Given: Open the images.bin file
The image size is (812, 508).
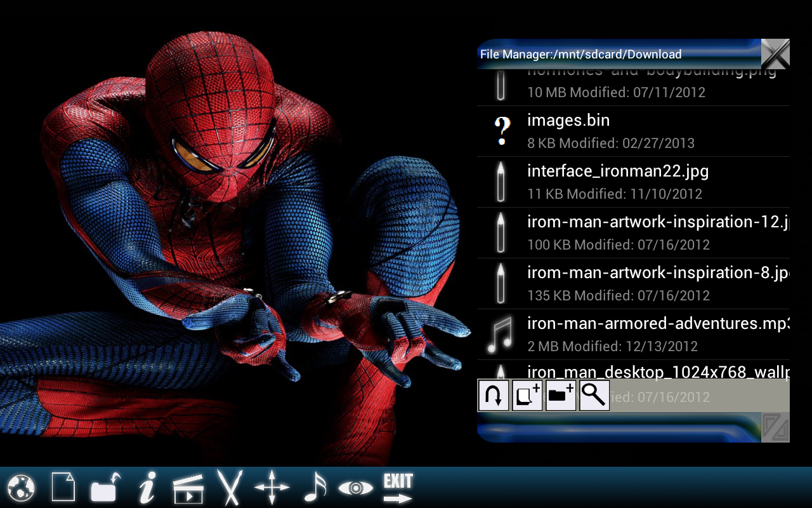Looking at the screenshot, I should pyautogui.click(x=633, y=131).
